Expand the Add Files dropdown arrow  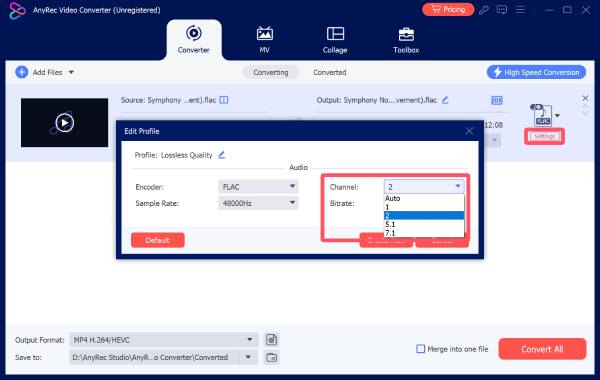coord(71,72)
